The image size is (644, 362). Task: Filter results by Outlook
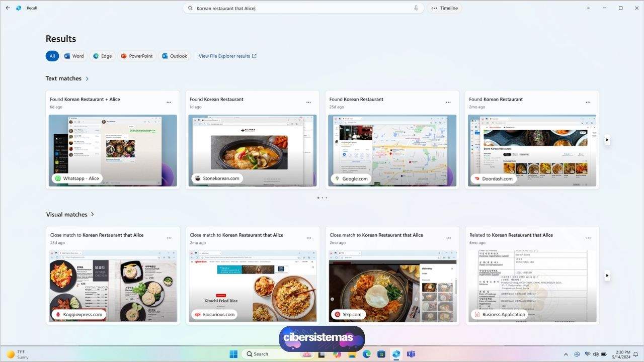pos(175,56)
